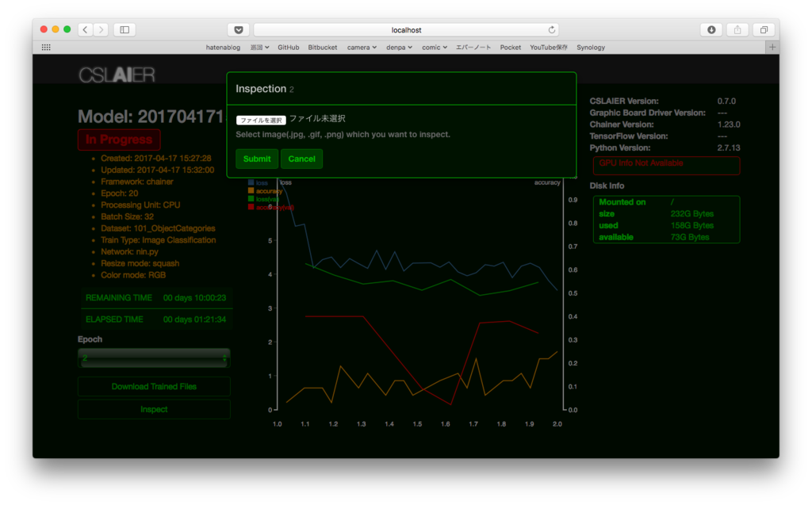Select the Framework: chainer entry
Screen dimensions: 812x505
point(136,182)
